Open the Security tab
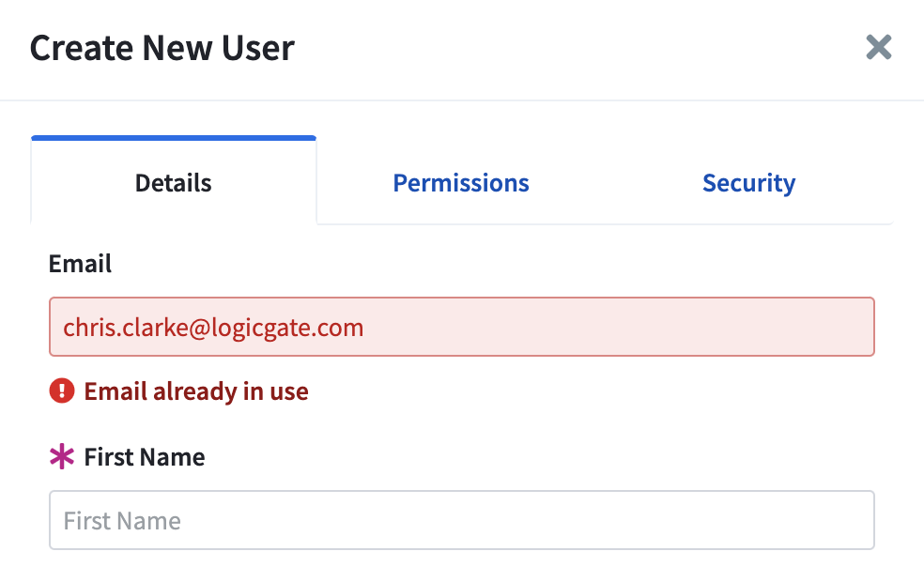Image resolution: width=924 pixels, height=582 pixels. pyautogui.click(x=749, y=183)
